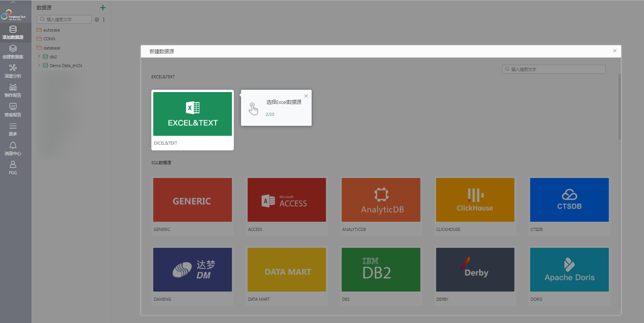Image resolution: width=644 pixels, height=323 pixels.
Task: Select the Microsoft ACCESS data source tile
Action: point(287,200)
